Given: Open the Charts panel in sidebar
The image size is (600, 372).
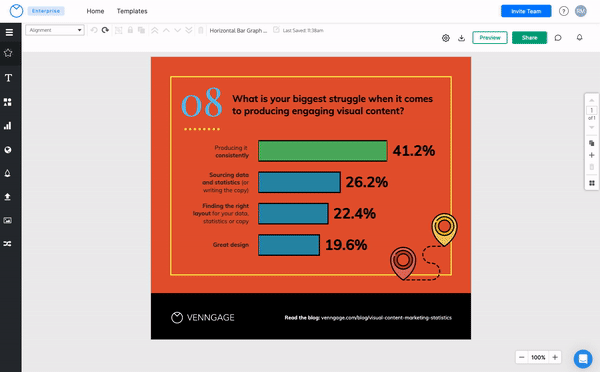Looking at the screenshot, I should (8, 126).
